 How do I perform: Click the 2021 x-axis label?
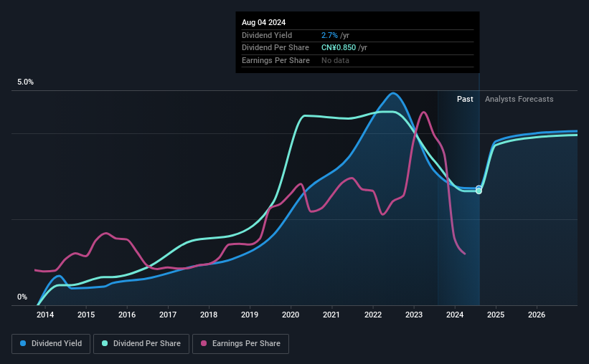331,315
